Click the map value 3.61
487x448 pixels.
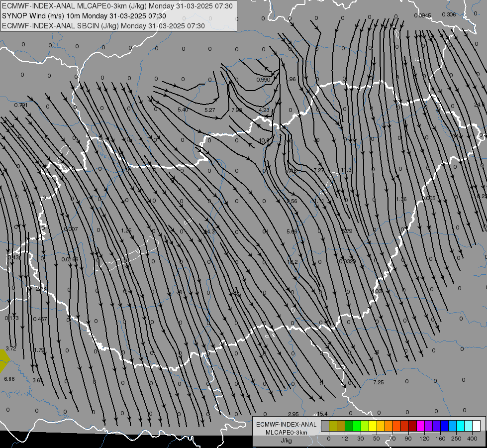pos(37,380)
